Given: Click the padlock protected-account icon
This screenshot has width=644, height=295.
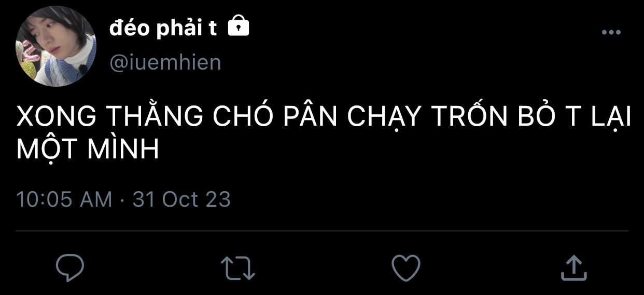Looking at the screenshot, I should 239,26.
